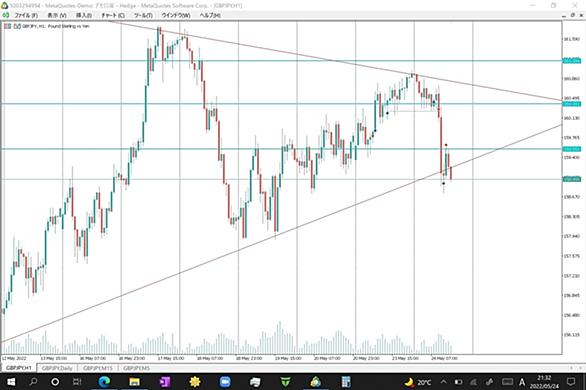Click the 161.590 price axis label

click(572, 39)
